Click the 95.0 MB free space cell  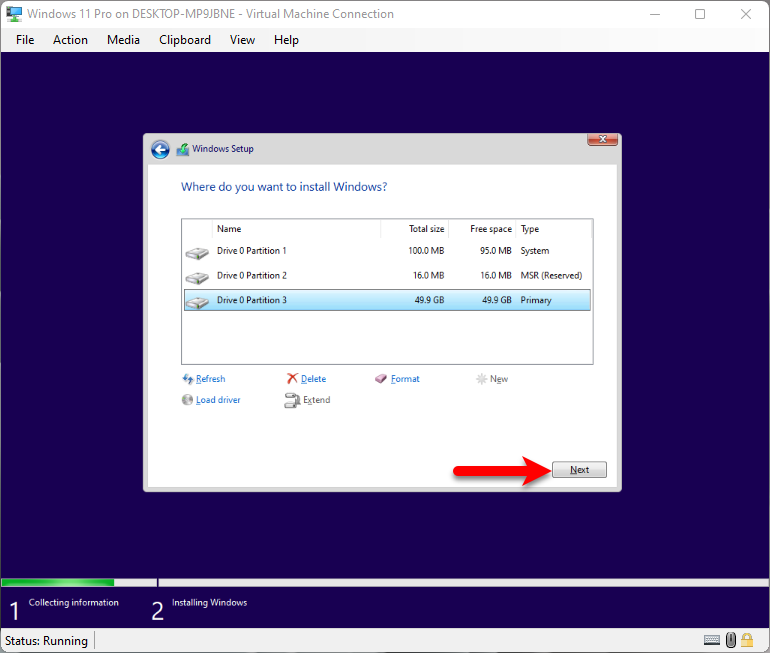(495, 251)
